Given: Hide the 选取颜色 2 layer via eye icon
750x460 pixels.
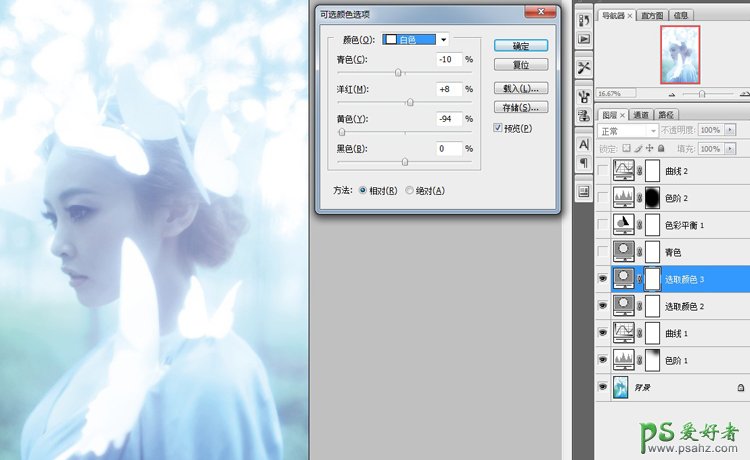Looking at the screenshot, I should tap(602, 305).
